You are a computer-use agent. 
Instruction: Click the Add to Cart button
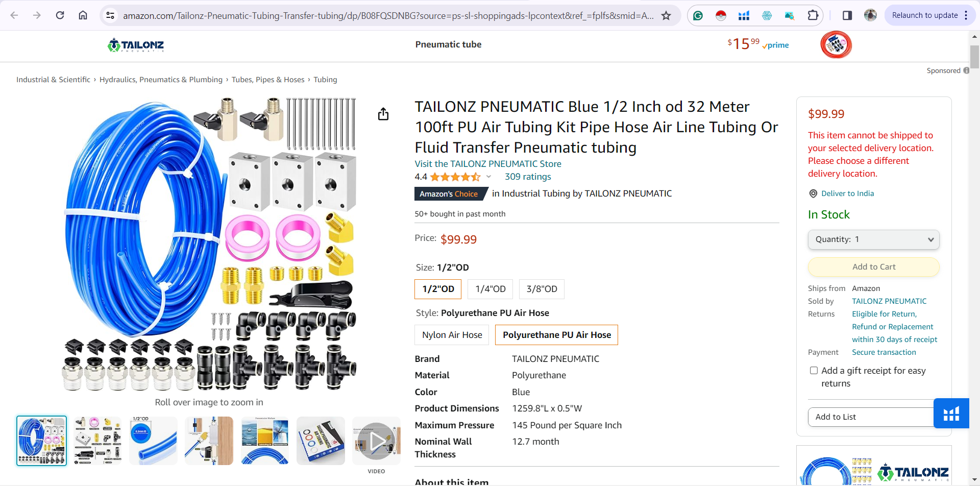click(x=873, y=266)
